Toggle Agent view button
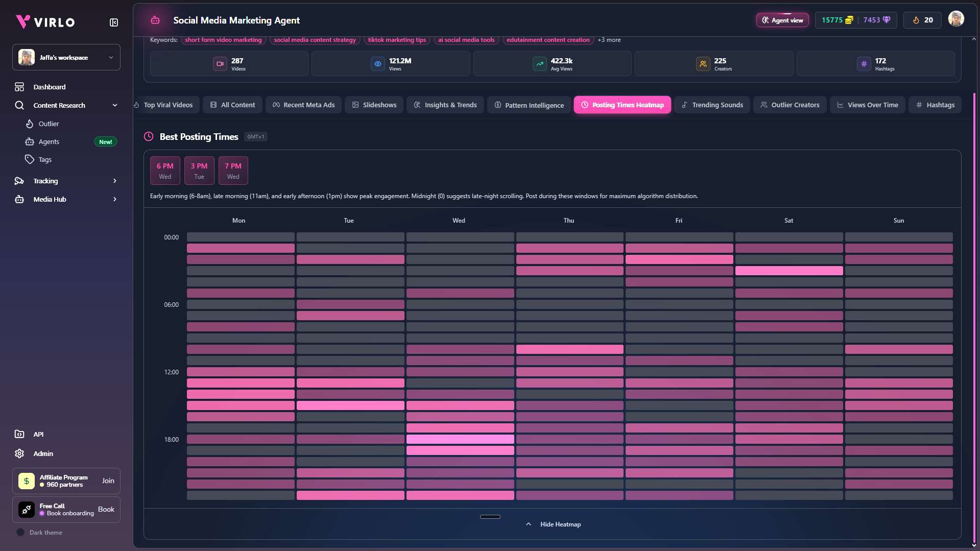This screenshot has height=551, width=980. click(782, 20)
